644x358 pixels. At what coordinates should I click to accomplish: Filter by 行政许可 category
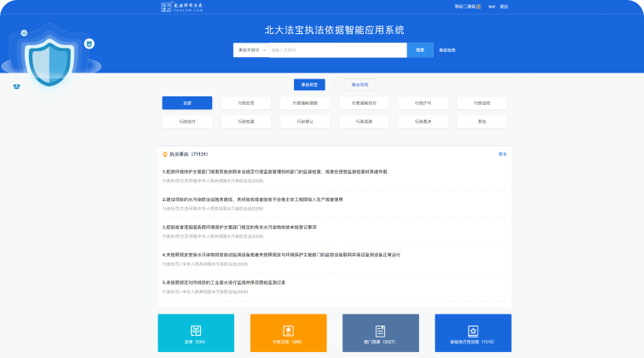point(423,103)
